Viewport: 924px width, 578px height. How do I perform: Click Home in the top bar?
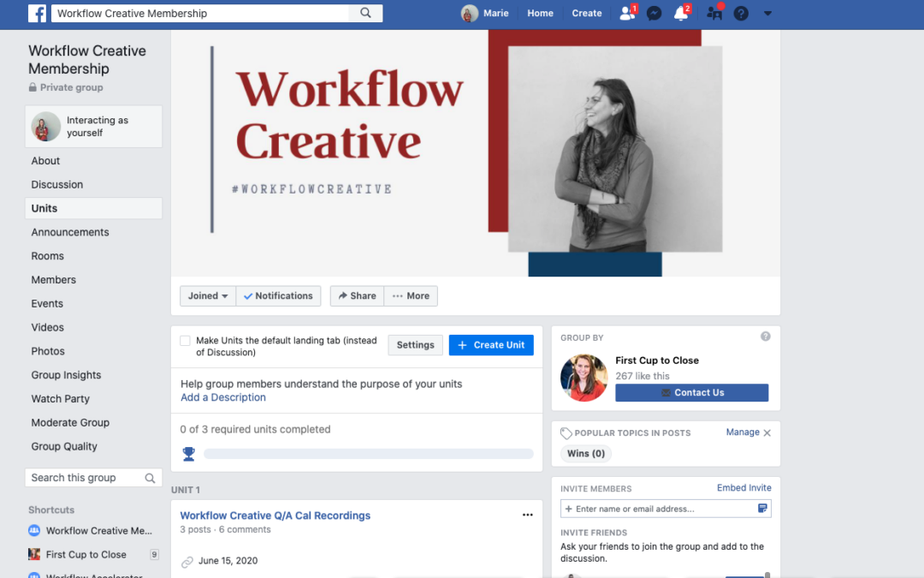(541, 13)
